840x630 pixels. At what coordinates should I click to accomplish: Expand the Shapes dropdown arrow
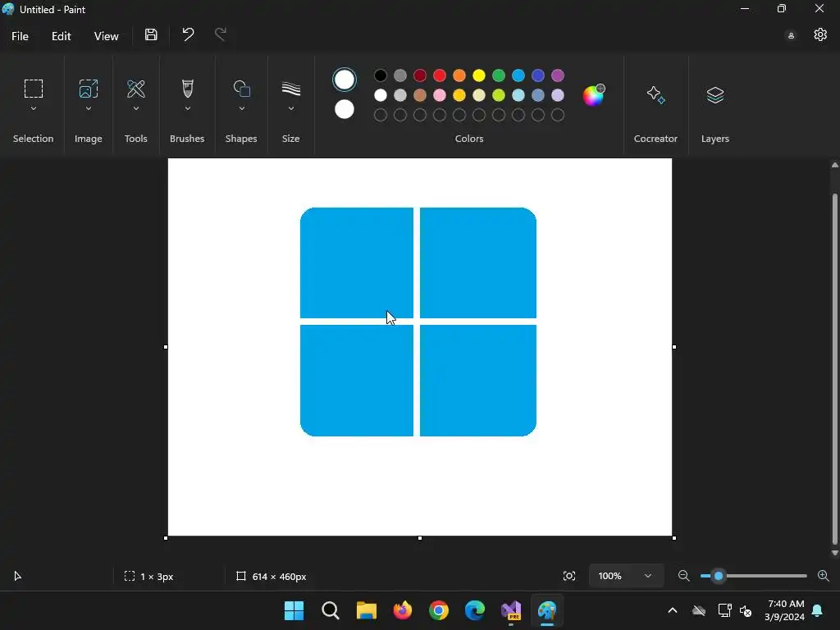pos(242,109)
